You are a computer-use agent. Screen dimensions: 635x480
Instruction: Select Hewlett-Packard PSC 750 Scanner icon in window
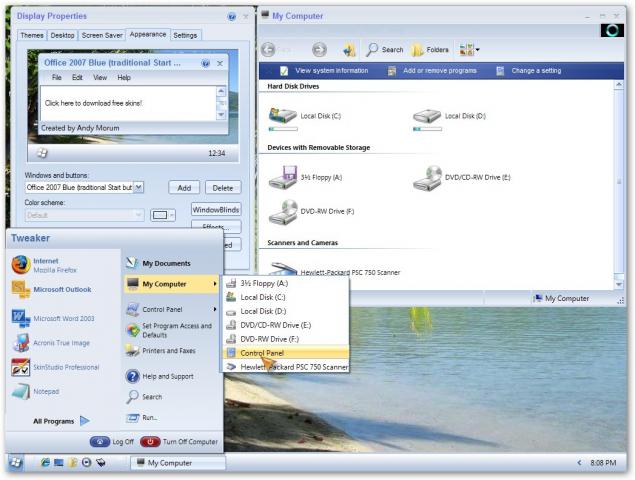283,269
